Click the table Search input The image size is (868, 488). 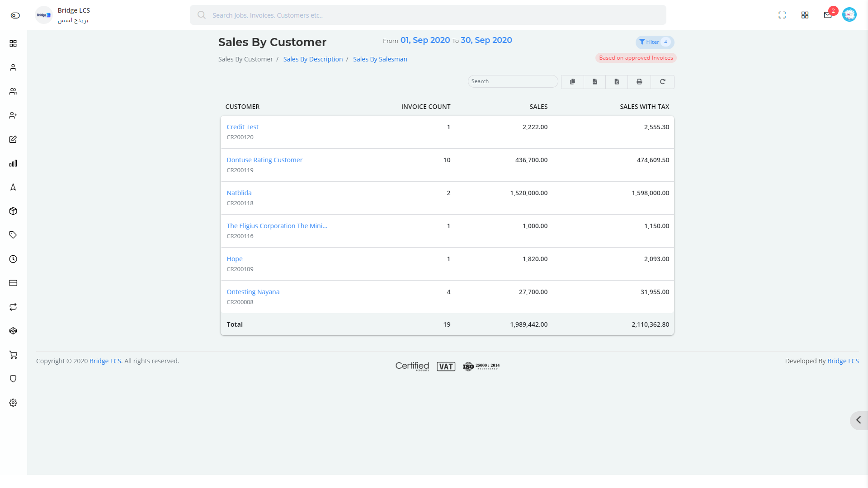tap(513, 81)
